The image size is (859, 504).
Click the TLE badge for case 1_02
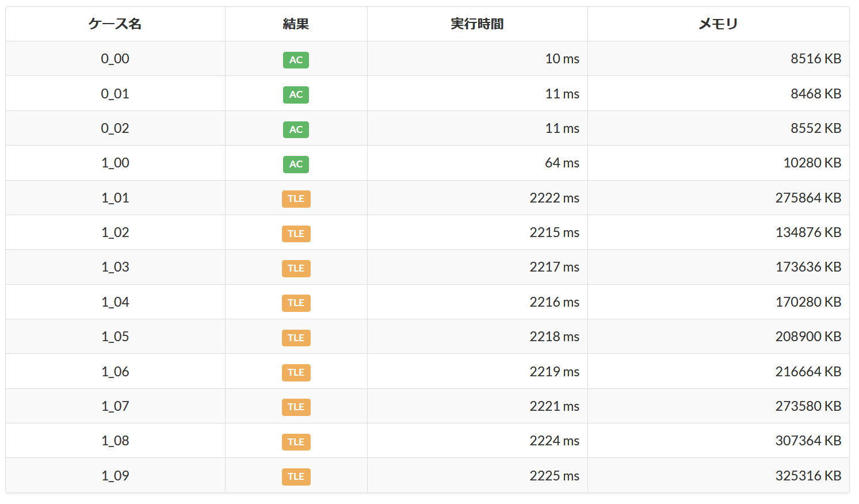pyautogui.click(x=296, y=234)
